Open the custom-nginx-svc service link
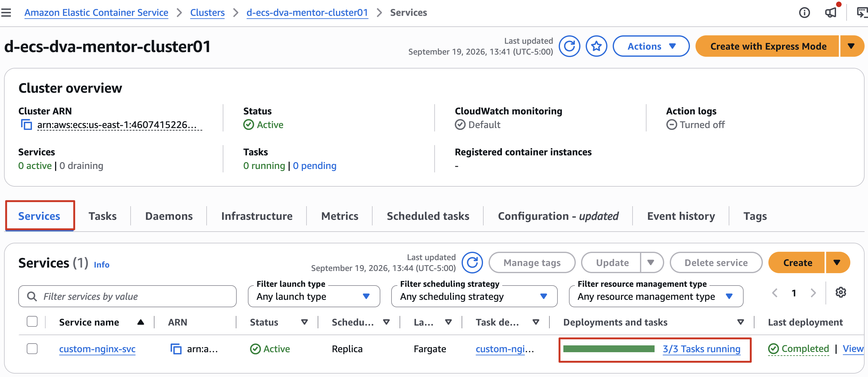 point(97,349)
